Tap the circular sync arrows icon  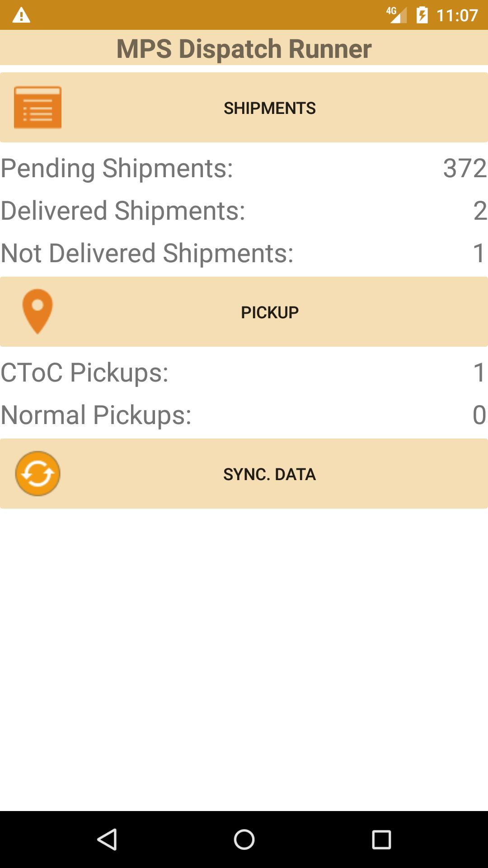pos(38,473)
